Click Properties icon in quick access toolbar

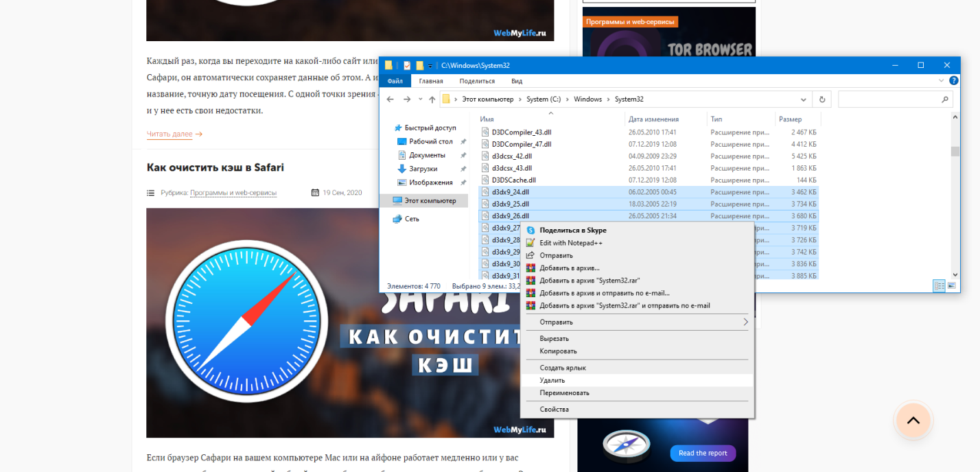pos(407,65)
